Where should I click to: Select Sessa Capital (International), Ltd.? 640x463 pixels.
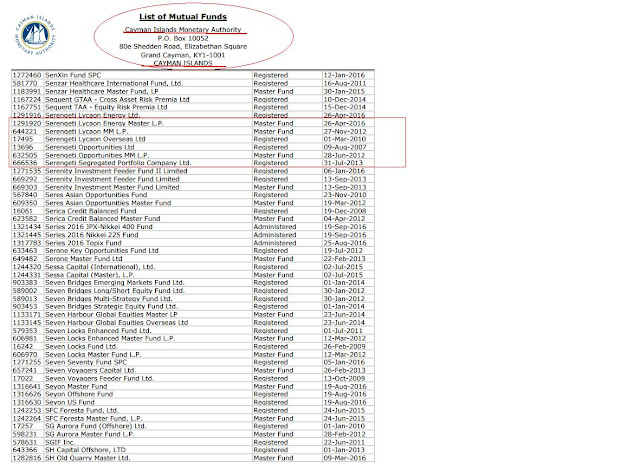click(x=100, y=267)
